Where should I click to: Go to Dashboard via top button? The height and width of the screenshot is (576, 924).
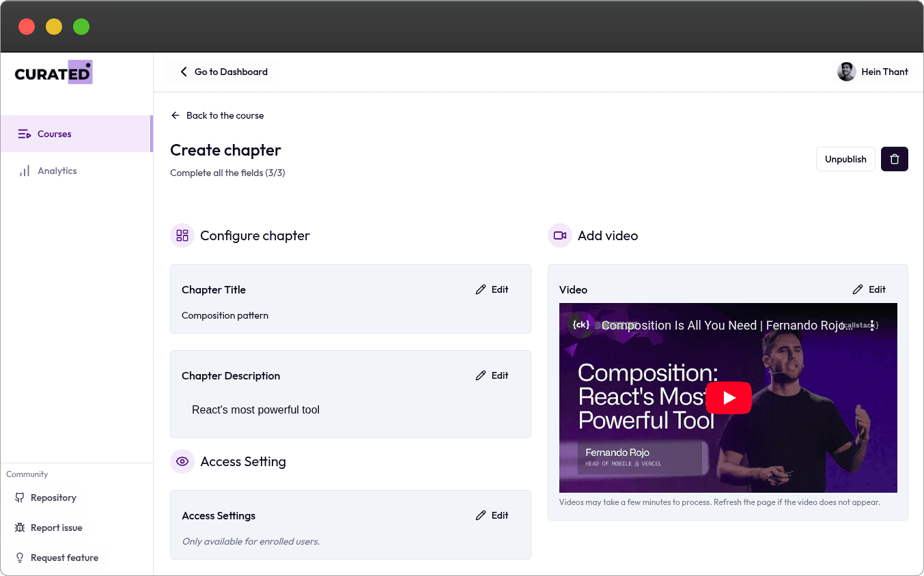[223, 72]
